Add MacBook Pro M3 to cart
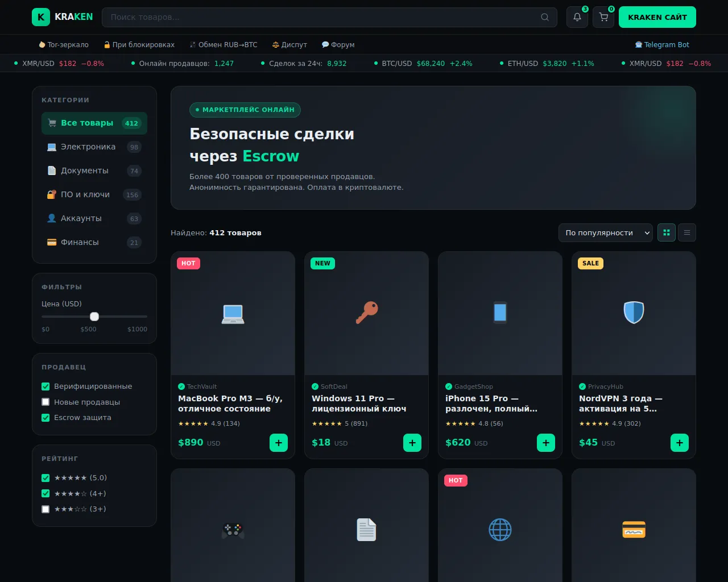 click(279, 443)
